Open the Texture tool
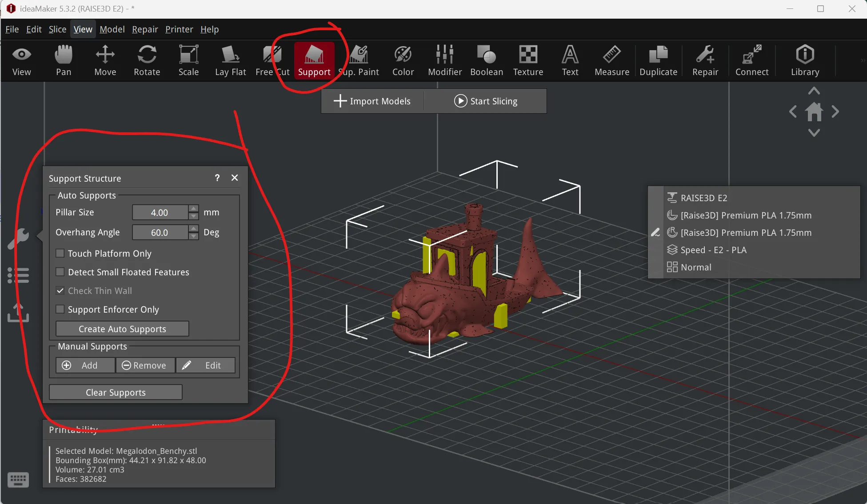This screenshot has height=504, width=867. (528, 61)
